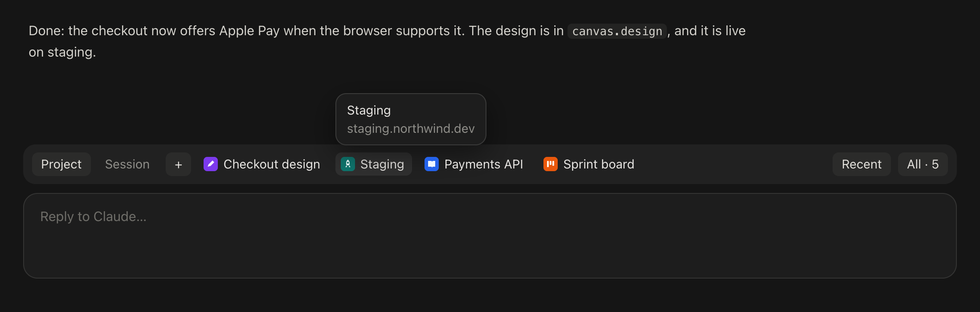The height and width of the screenshot is (312, 980).
Task: Click the canvas.design inline code reference
Action: (x=617, y=31)
